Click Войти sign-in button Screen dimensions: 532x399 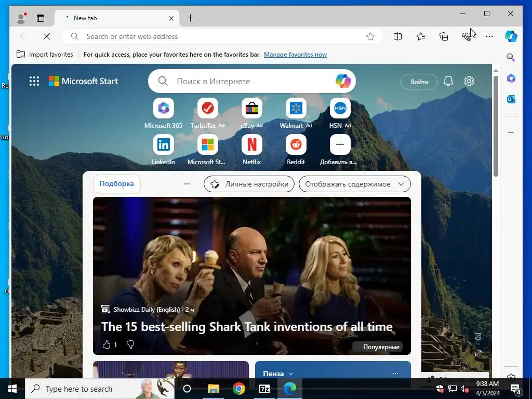point(419,82)
